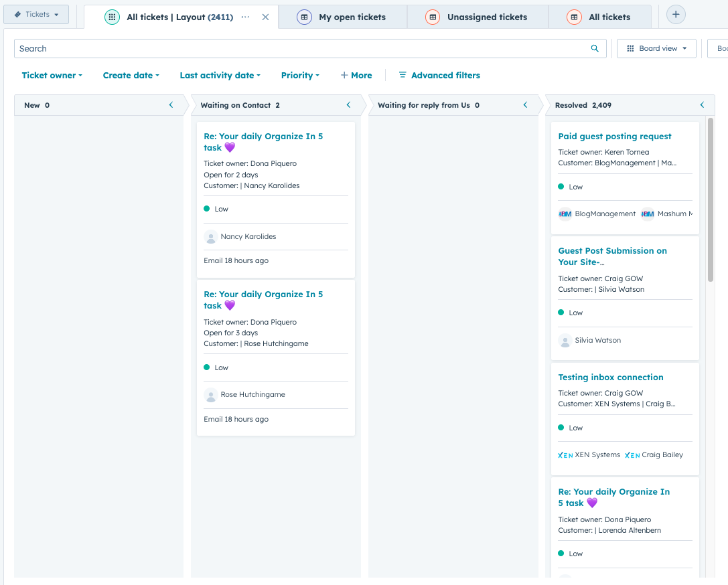Image resolution: width=728 pixels, height=585 pixels.
Task: Open Advanced filters
Action: tap(439, 75)
